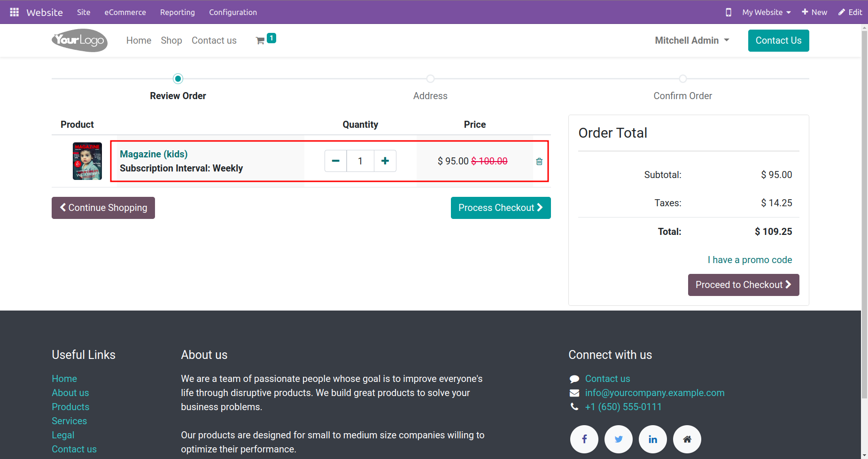
Task: Expand the Mitchell Admin user dropdown
Action: coord(692,40)
